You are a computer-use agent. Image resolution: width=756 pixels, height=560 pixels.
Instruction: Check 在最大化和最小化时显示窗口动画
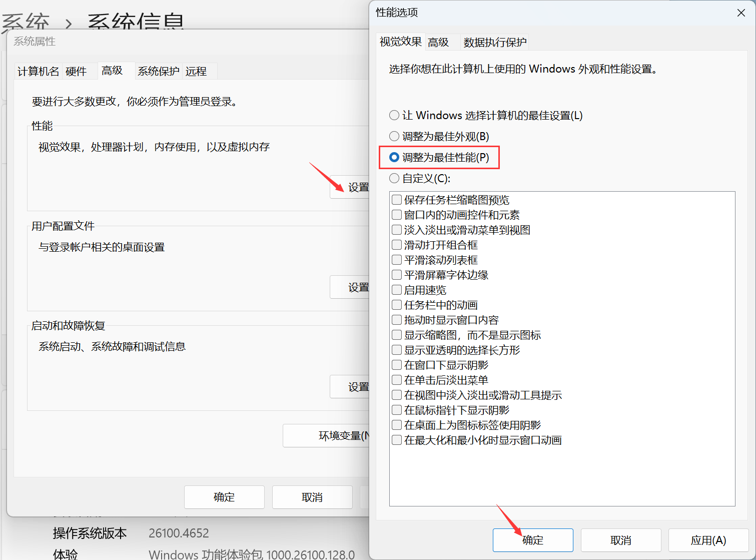[397, 440]
